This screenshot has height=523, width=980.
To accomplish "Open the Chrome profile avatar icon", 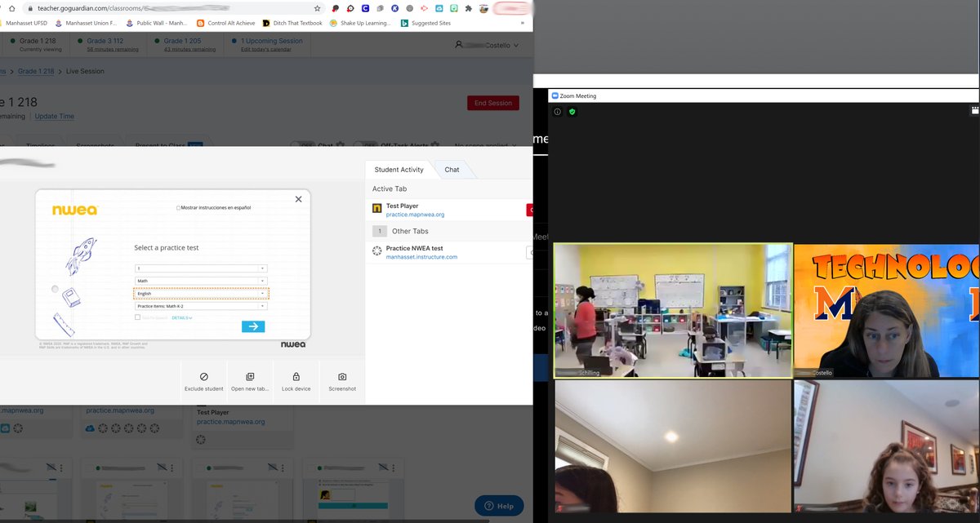I will point(485,7).
